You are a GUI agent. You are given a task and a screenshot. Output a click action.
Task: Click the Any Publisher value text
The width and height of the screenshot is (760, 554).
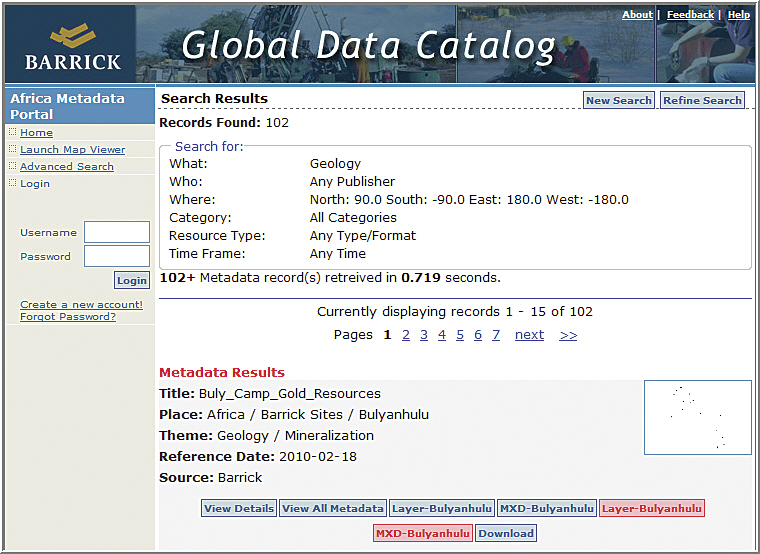point(352,182)
